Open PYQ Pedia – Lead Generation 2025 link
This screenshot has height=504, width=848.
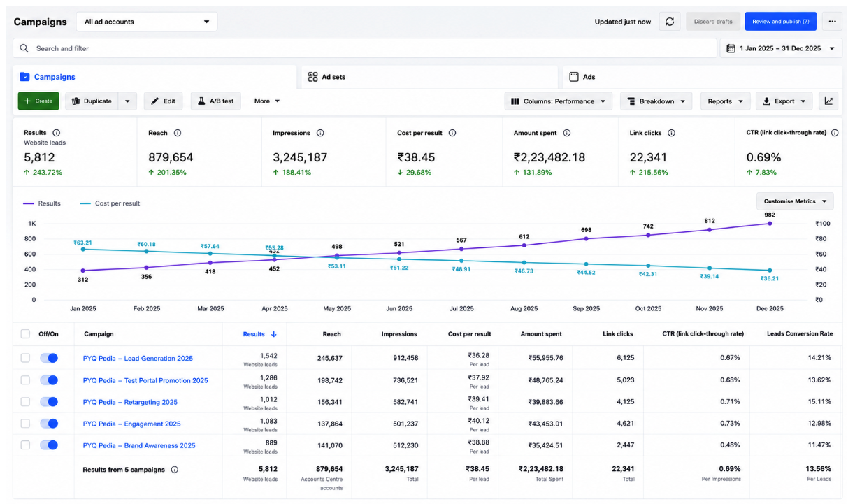click(138, 359)
